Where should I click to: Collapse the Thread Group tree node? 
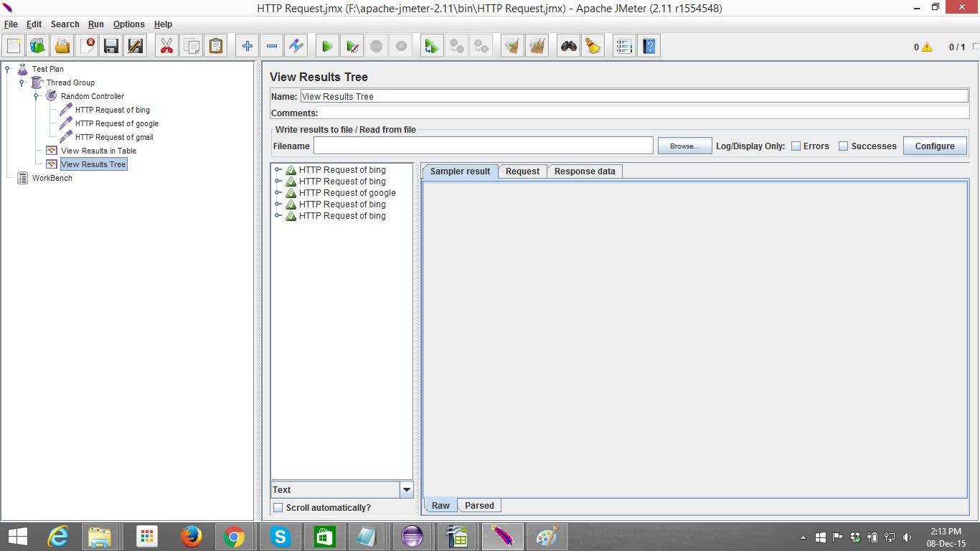coord(22,83)
